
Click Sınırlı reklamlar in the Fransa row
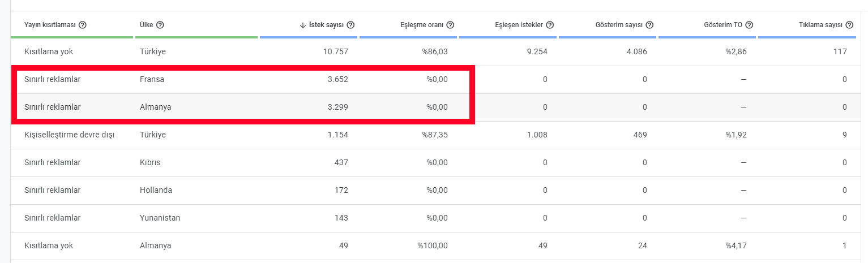click(x=53, y=79)
